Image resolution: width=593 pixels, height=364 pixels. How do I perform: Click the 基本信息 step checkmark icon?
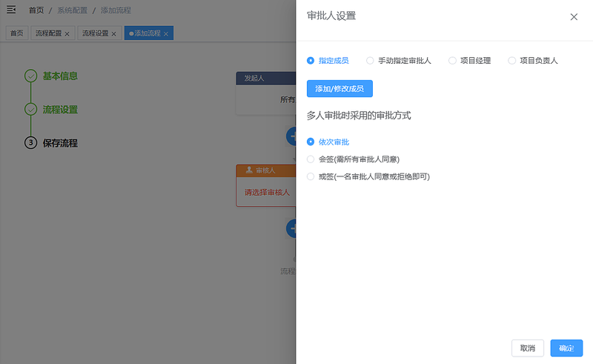pos(30,76)
